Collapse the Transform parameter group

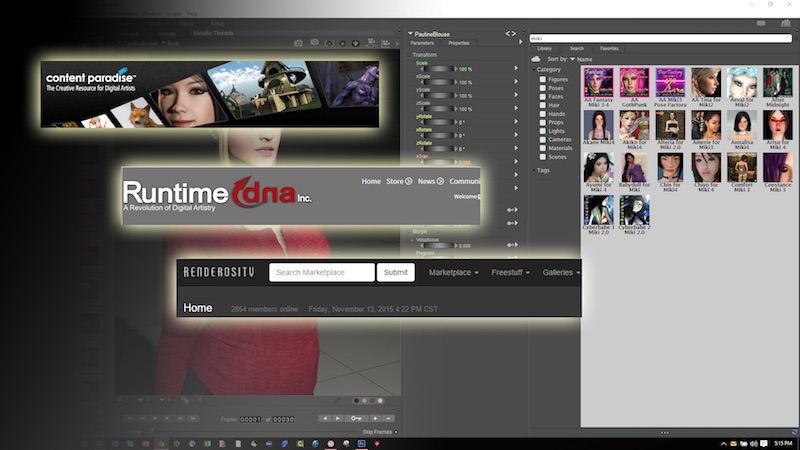click(x=410, y=55)
